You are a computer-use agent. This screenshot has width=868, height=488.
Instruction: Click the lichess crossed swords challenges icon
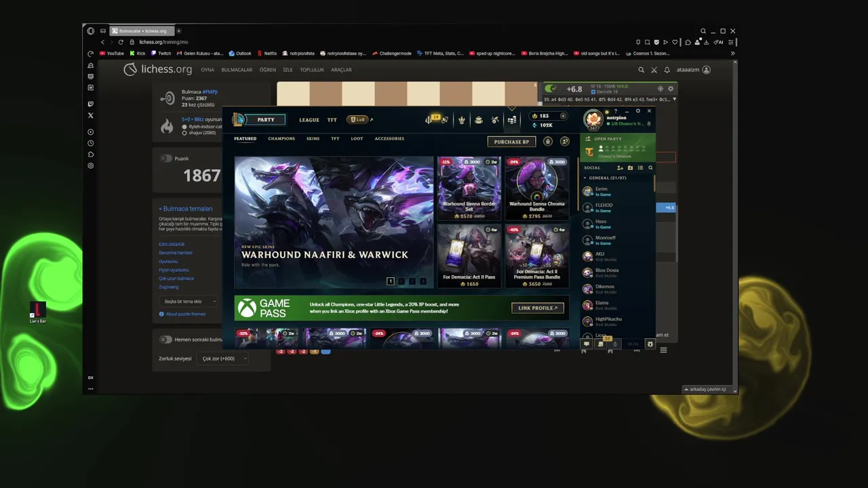pyautogui.click(x=654, y=70)
